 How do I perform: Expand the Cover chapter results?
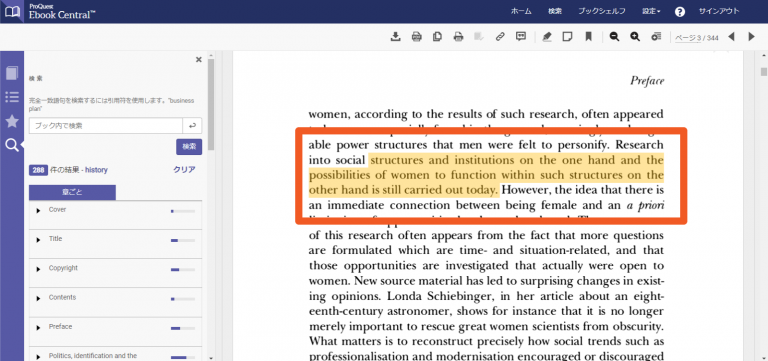tap(38, 211)
